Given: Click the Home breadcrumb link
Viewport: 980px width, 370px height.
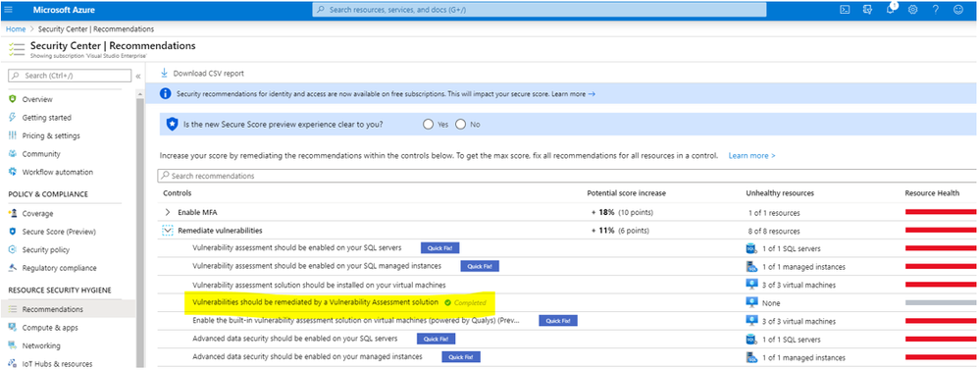Looking at the screenshot, I should [16, 28].
